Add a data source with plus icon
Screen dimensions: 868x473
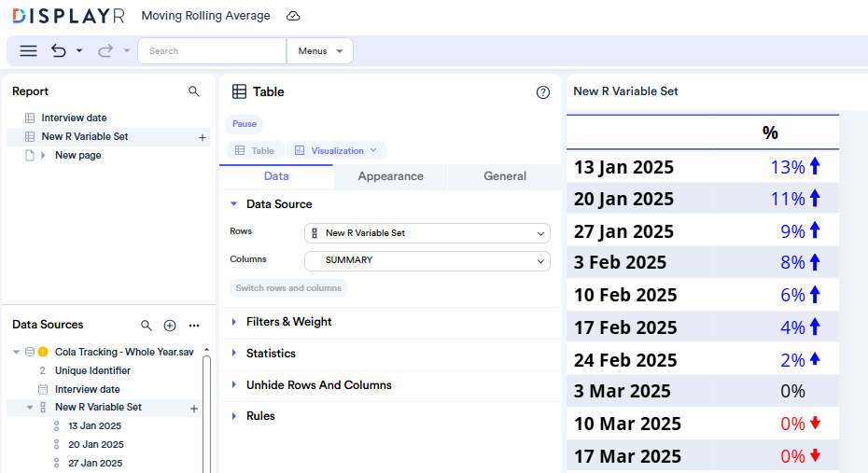tap(170, 326)
